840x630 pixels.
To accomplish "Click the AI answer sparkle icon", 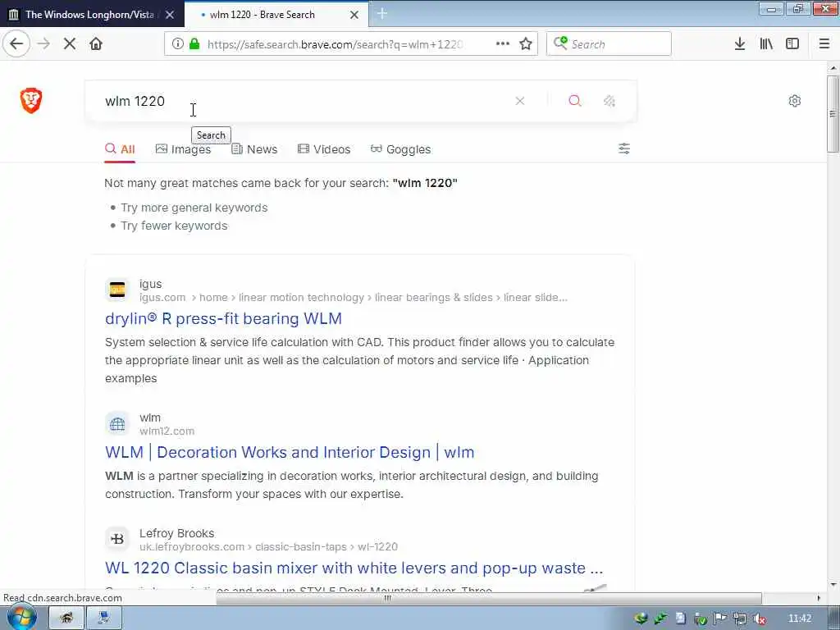I will click(609, 101).
